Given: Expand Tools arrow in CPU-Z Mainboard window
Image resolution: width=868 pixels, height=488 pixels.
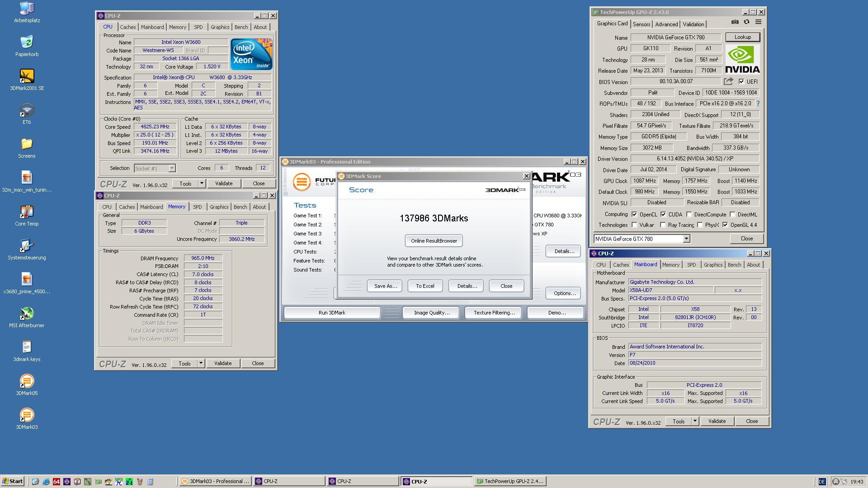Looking at the screenshot, I should point(695,421).
